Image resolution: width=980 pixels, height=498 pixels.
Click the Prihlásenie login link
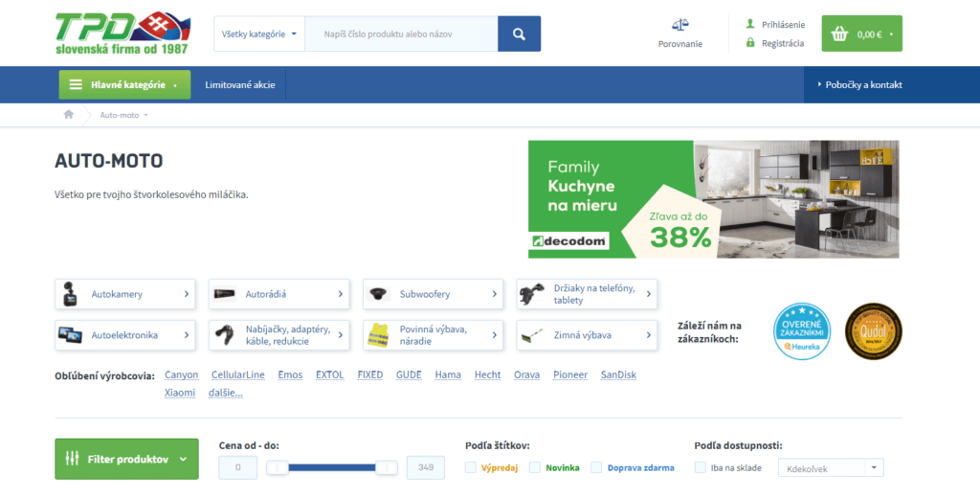click(782, 25)
